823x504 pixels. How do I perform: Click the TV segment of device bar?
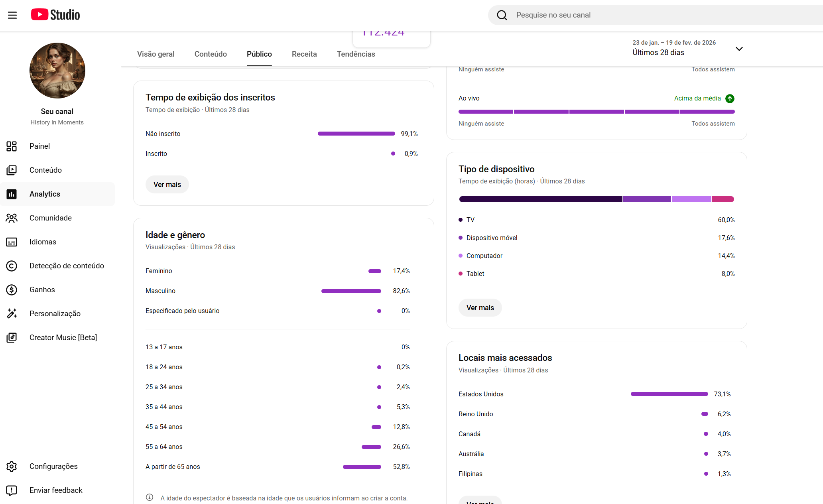coord(540,199)
